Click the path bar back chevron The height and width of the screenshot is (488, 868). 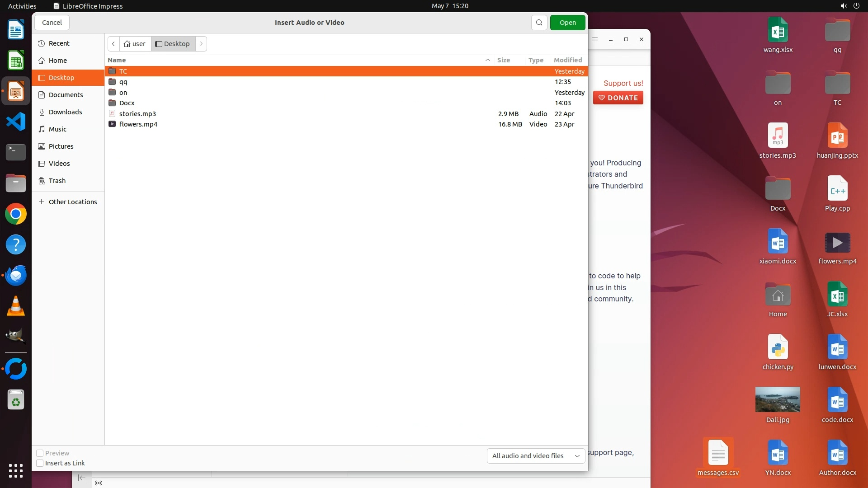pyautogui.click(x=113, y=44)
